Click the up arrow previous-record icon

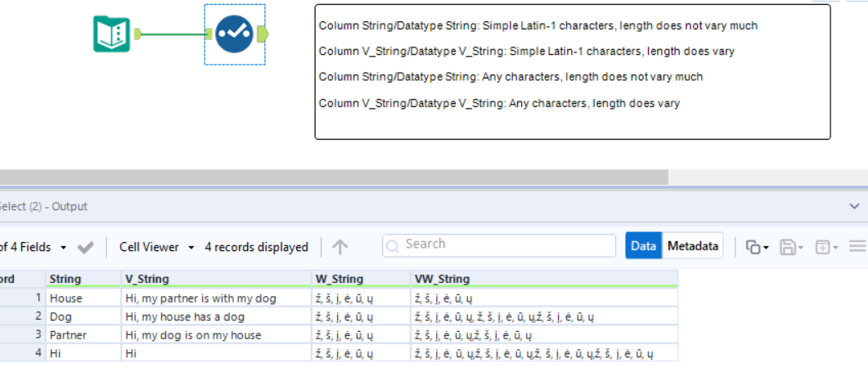tap(340, 247)
